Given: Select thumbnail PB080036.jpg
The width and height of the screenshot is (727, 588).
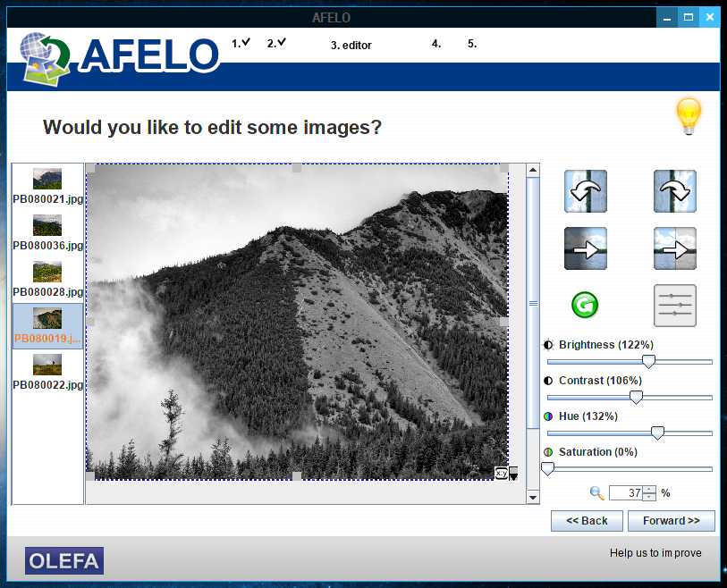Looking at the screenshot, I should point(47,233).
